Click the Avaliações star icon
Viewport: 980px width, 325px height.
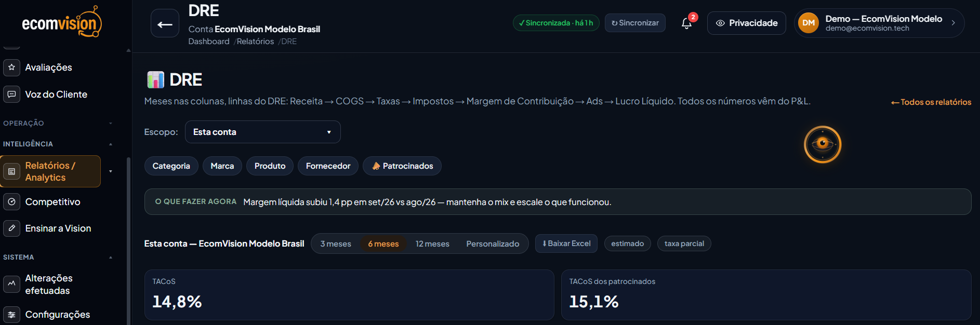tap(12, 67)
